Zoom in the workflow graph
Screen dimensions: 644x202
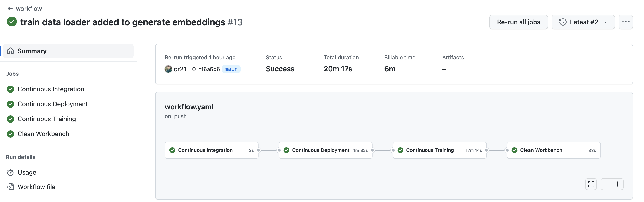(x=618, y=184)
